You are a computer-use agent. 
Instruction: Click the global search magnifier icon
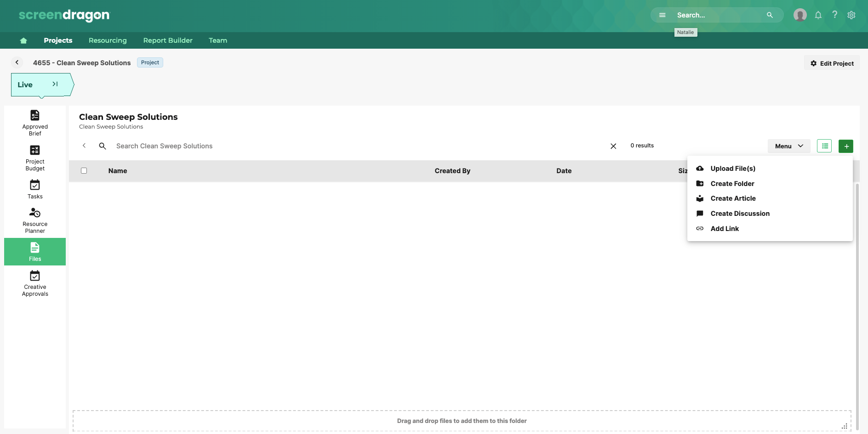point(770,15)
